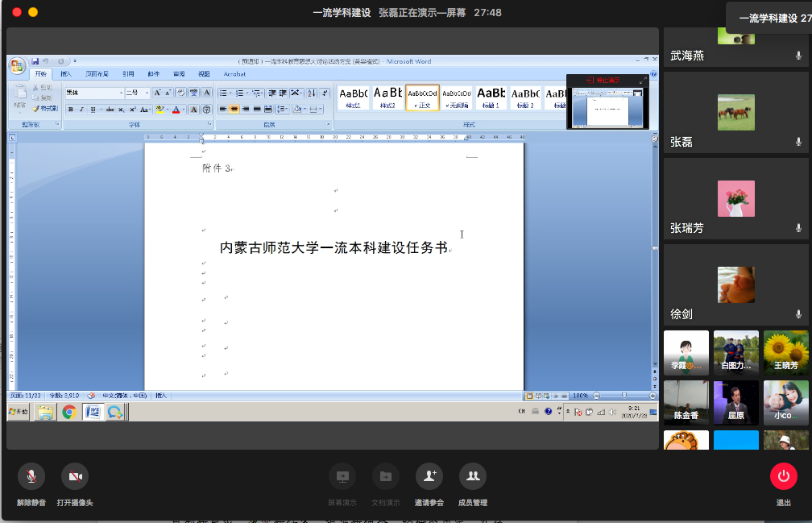Click the Save icon in quick access toolbar
The image size is (812, 523).
35,61
